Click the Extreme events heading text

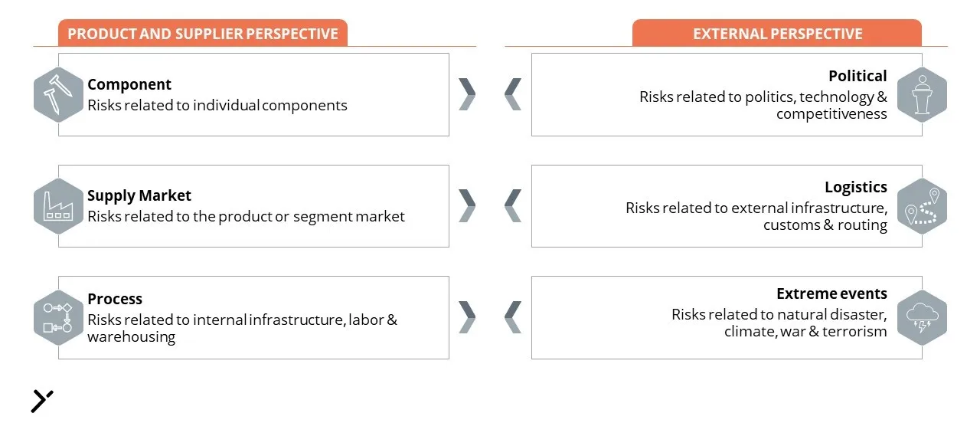[x=831, y=293]
